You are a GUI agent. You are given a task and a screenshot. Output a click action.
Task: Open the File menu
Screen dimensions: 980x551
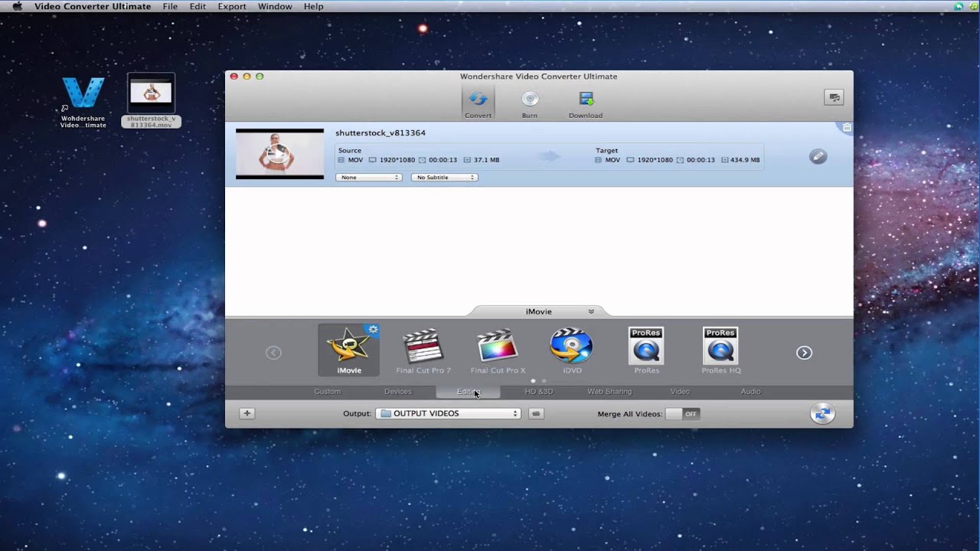tap(170, 6)
